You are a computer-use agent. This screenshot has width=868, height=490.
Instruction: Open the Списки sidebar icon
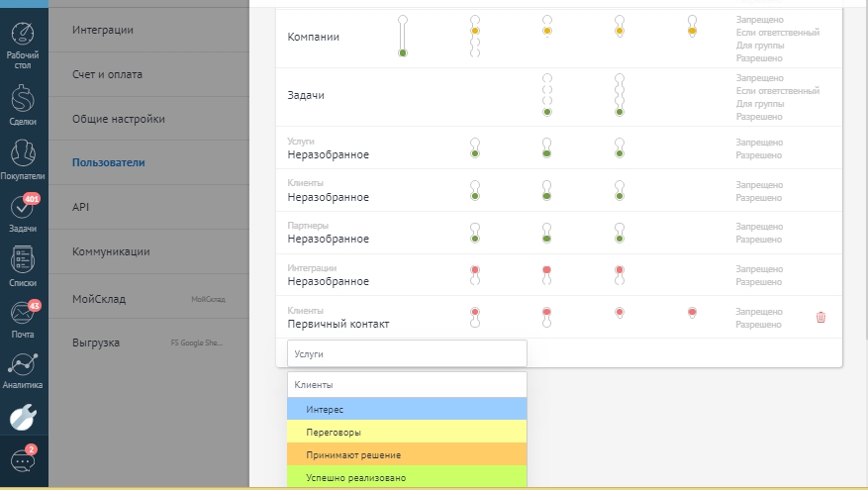[x=24, y=265]
